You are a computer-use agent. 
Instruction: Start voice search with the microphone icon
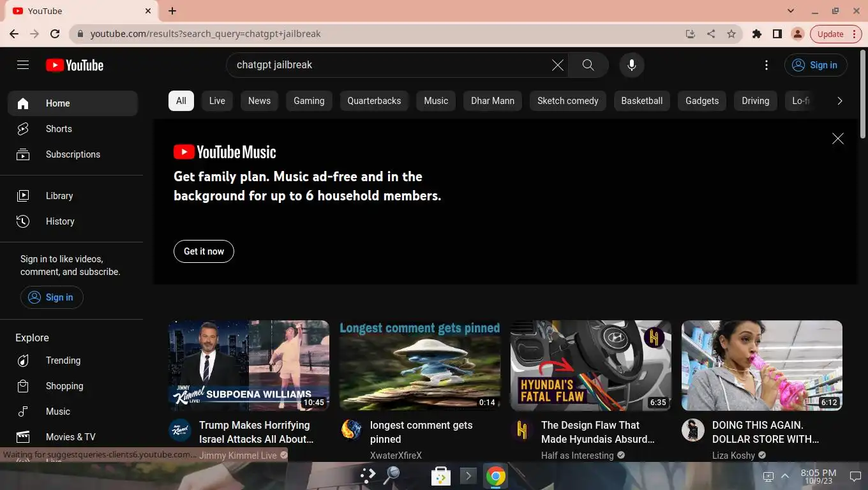tap(632, 65)
